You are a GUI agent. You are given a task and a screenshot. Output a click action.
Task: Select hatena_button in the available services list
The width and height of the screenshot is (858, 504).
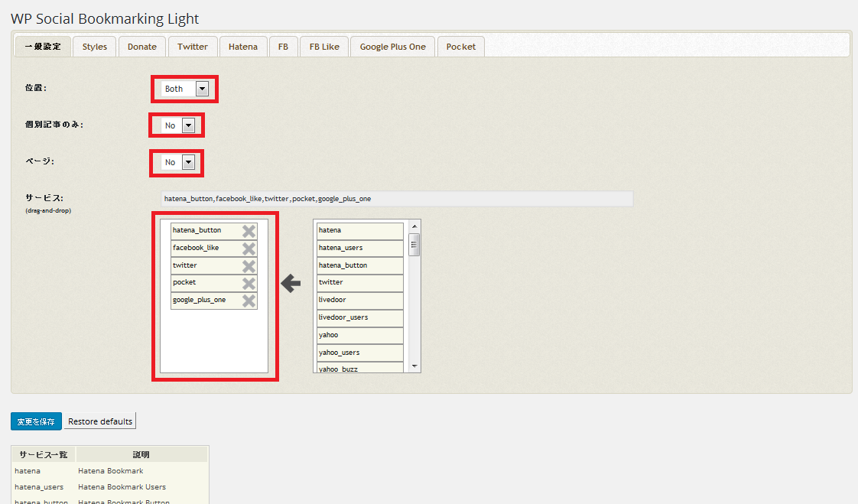click(x=360, y=265)
